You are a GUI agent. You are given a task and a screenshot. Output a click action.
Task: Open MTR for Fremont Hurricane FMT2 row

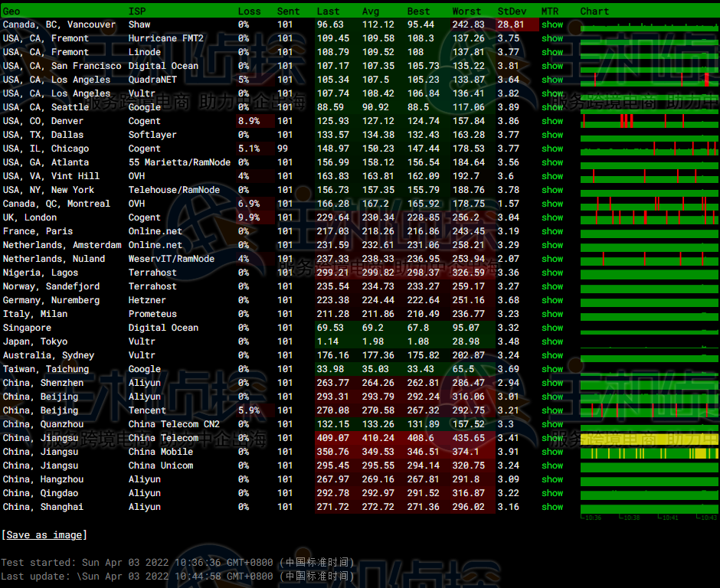tap(551, 38)
